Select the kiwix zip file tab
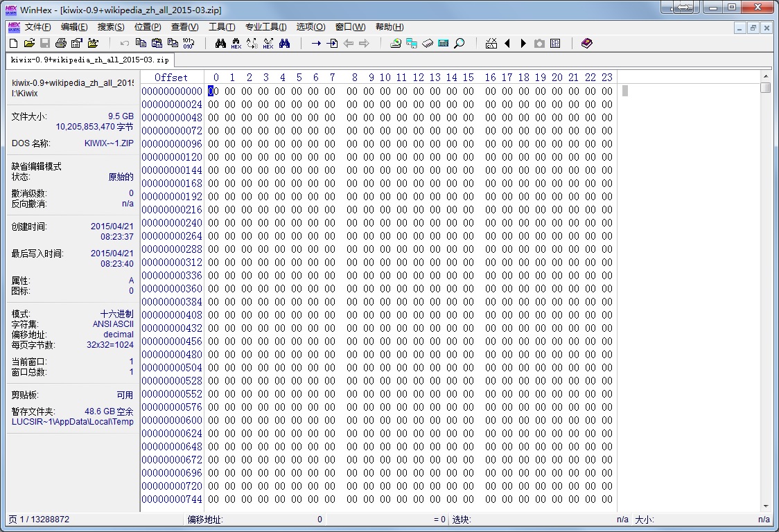The width and height of the screenshot is (779, 532). click(90, 60)
